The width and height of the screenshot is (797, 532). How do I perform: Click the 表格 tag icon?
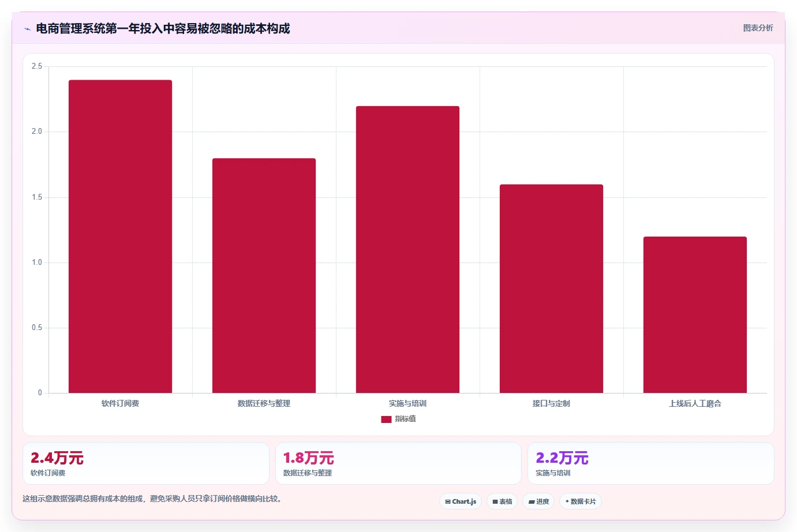pos(495,502)
